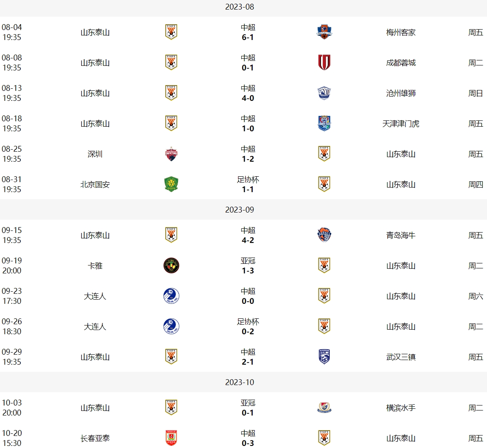
Task: Click the 天津津门虎 team emblem
Action: pos(324,123)
